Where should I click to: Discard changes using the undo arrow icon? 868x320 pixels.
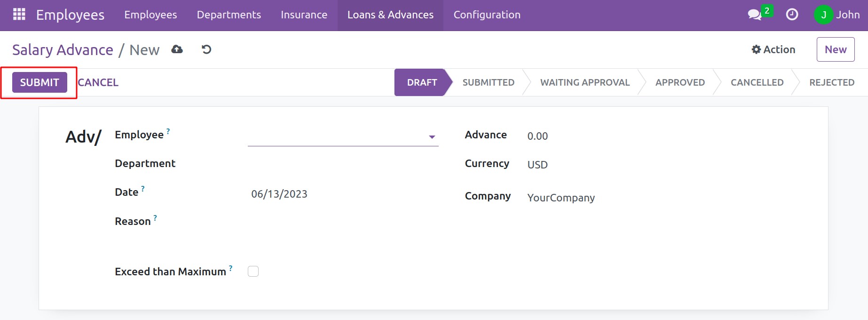click(206, 49)
